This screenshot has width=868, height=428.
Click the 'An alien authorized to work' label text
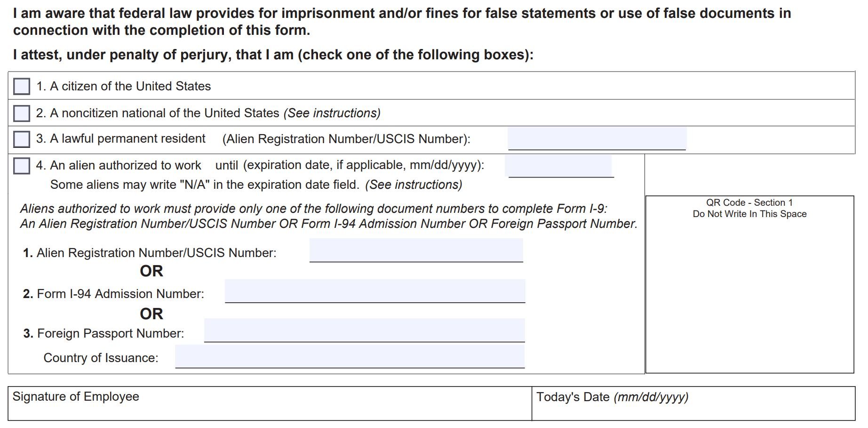(x=119, y=165)
